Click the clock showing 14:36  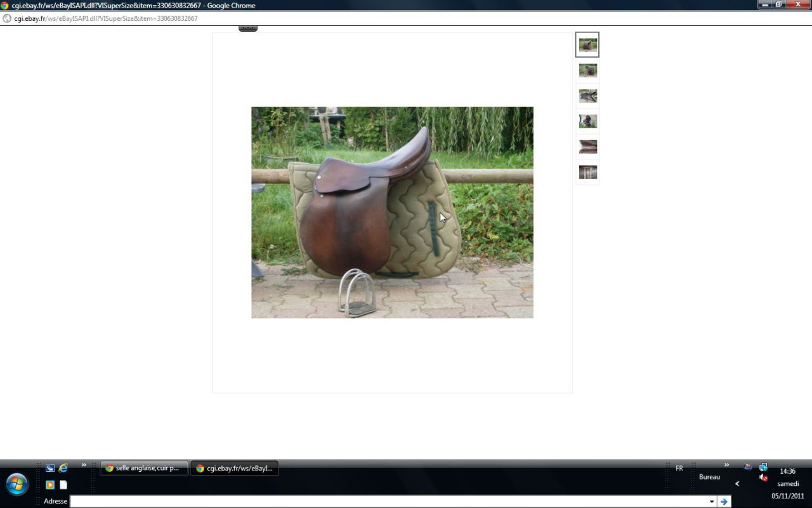(x=787, y=471)
